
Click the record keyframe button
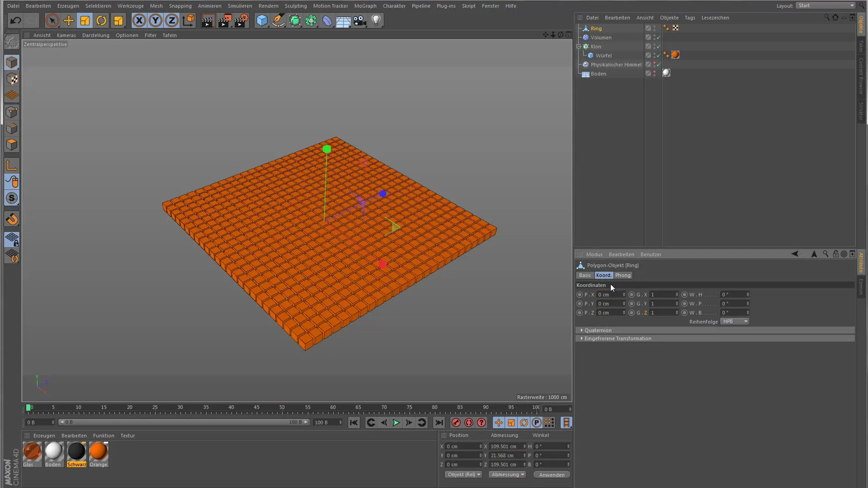456,422
